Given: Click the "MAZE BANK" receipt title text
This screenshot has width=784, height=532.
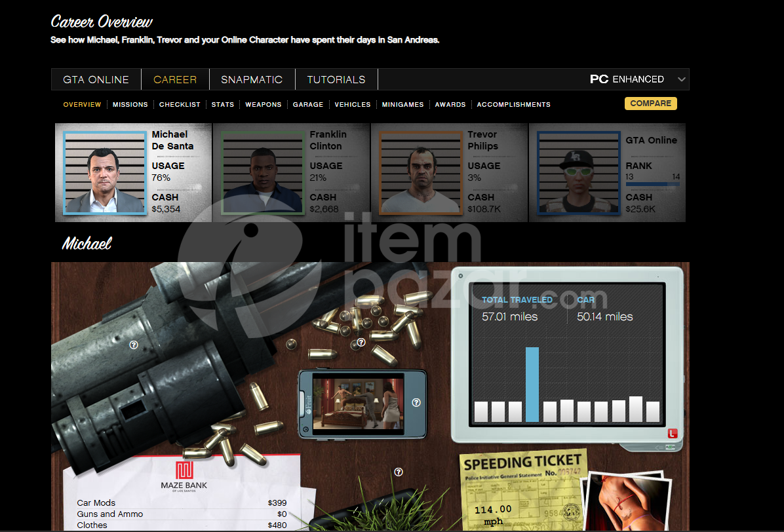Looking at the screenshot, I should [x=184, y=485].
